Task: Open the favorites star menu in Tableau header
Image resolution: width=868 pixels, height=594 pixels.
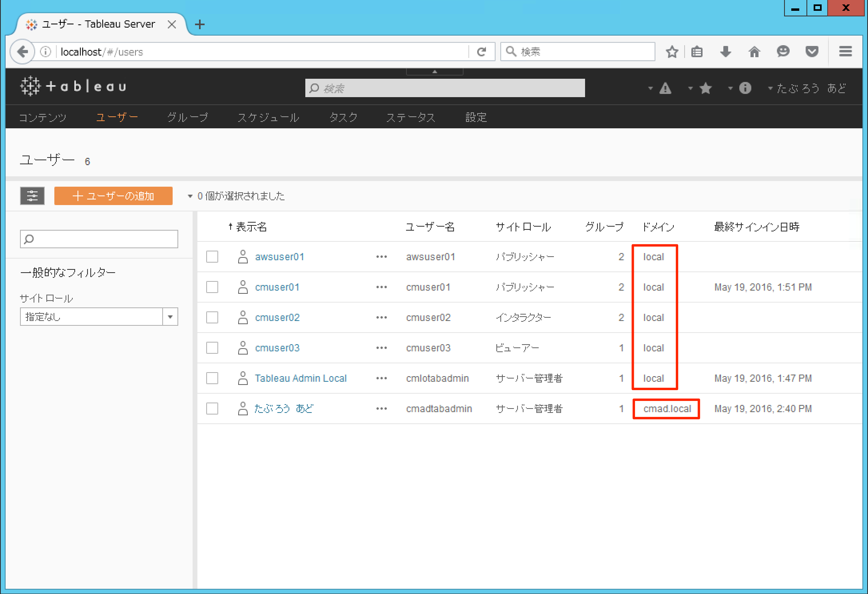Action: pyautogui.click(x=705, y=88)
